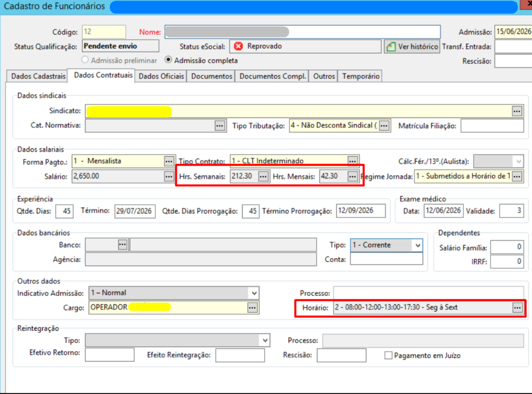Click Qtde. Dias experience field

64,211
